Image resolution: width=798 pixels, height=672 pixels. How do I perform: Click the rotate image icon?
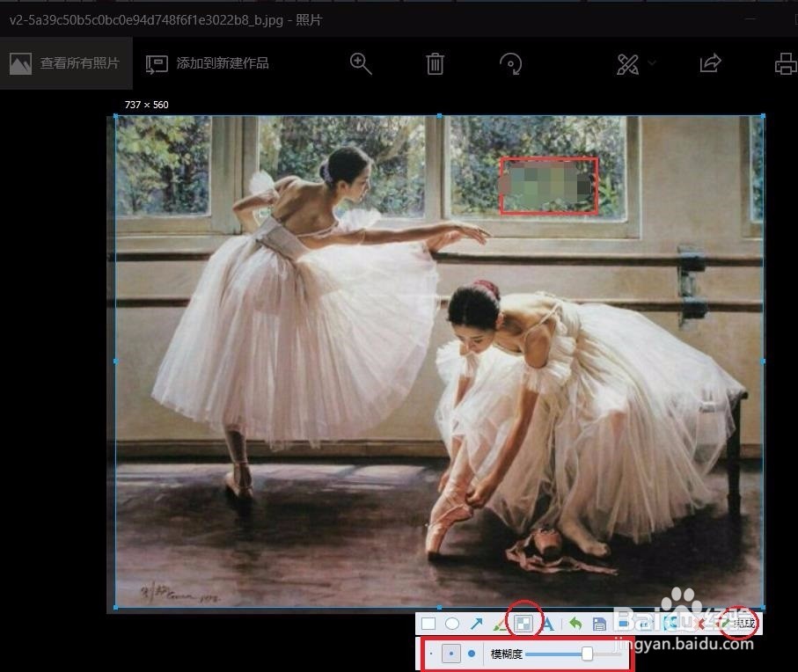[510, 64]
